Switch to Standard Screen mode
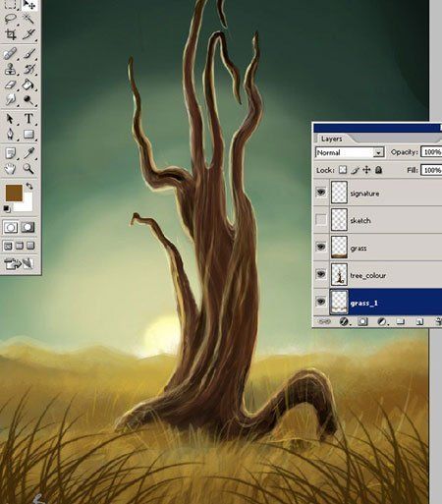This screenshot has height=504, width=442. coord(8,246)
